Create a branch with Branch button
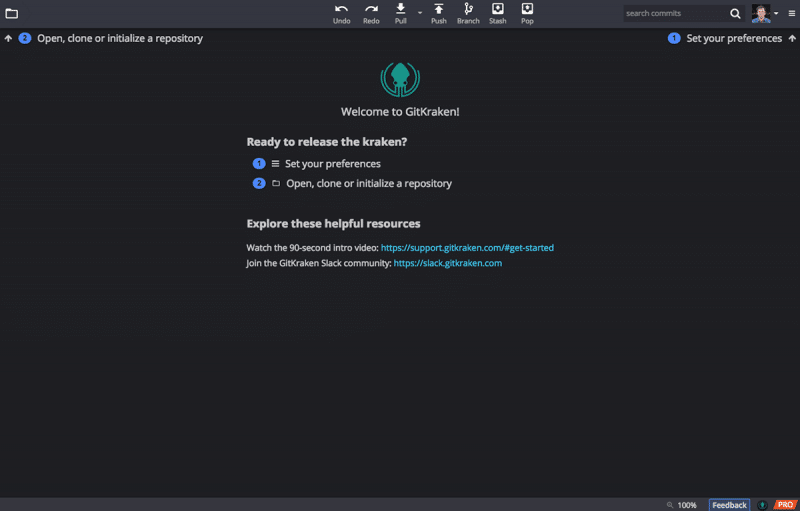 tap(468, 14)
